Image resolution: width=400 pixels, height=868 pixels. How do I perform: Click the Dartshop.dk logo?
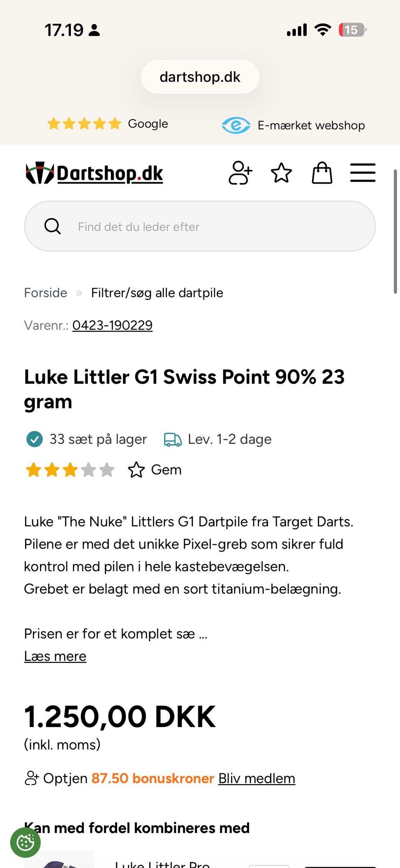(x=94, y=173)
